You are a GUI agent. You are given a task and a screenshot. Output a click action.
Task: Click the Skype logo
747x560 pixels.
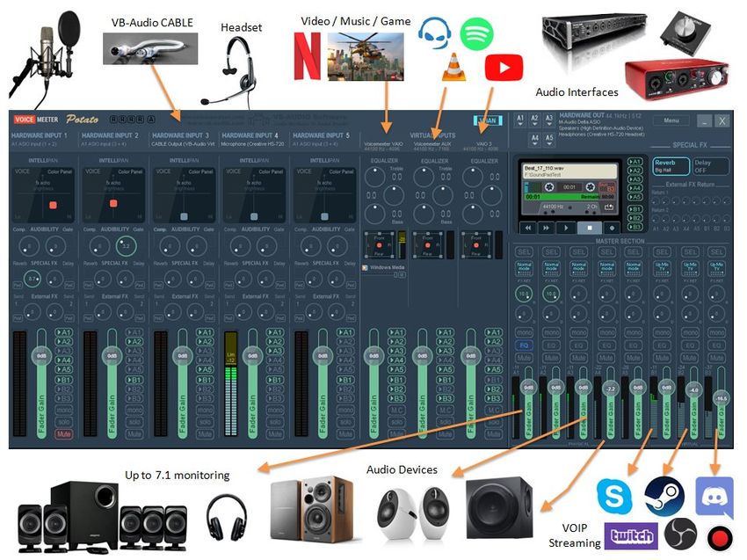(x=614, y=497)
